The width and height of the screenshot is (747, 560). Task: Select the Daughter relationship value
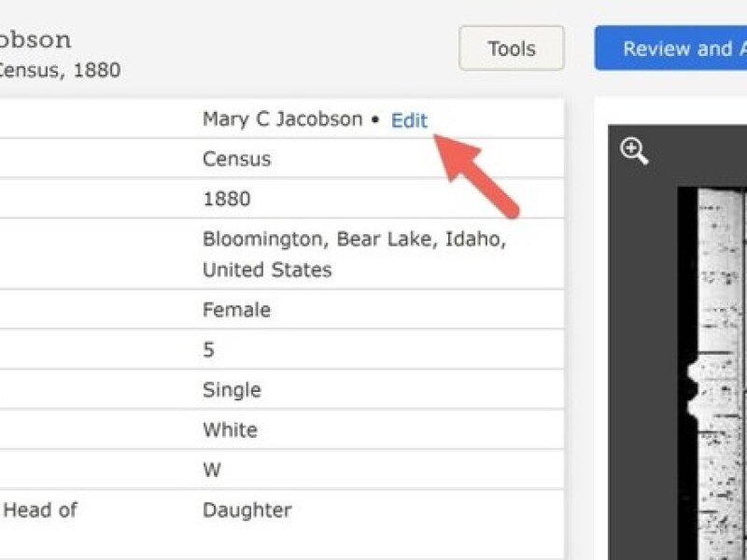(x=247, y=511)
